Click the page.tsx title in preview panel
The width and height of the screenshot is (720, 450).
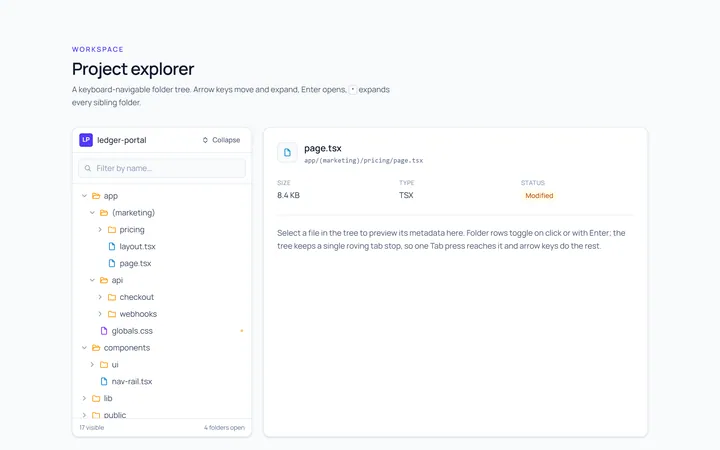point(323,148)
